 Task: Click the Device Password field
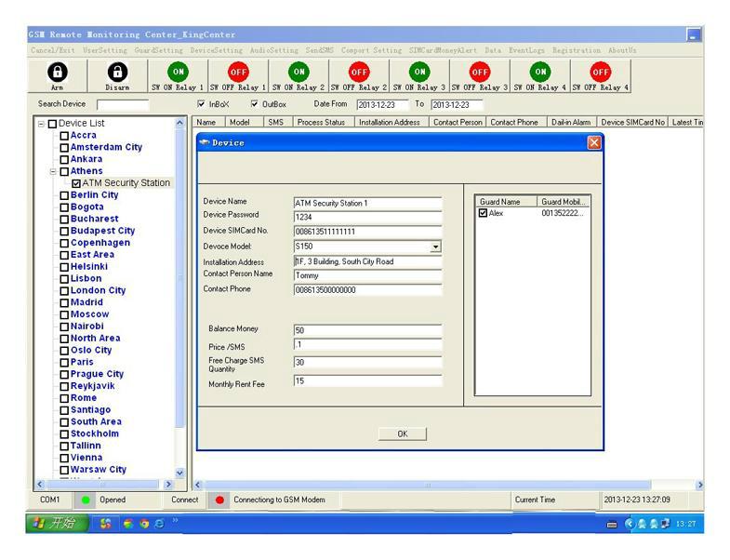[368, 217]
